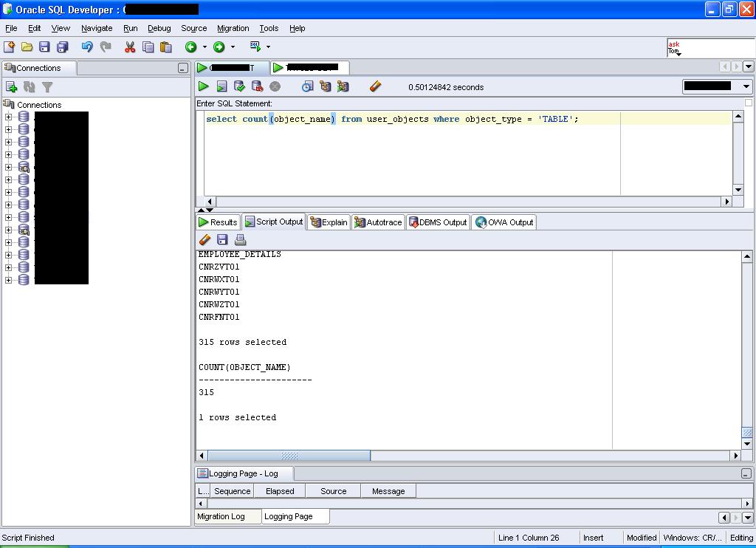The image size is (756, 548).
Task: Open the Migration menu
Action: point(233,28)
